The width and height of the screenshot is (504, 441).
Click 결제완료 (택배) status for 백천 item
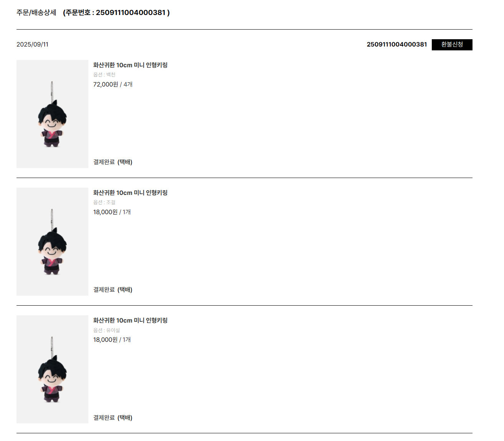click(113, 162)
